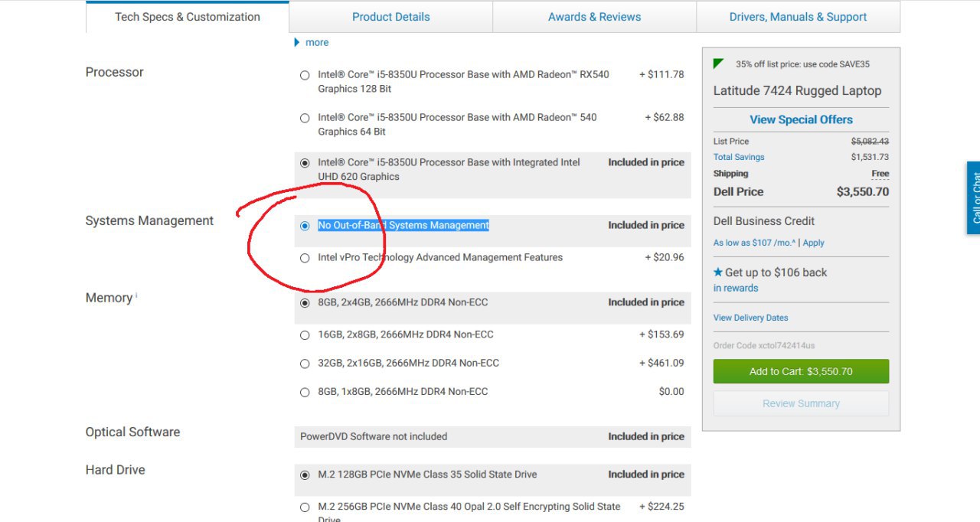Click the Systems Management section heading
980x522 pixels.
149,220
